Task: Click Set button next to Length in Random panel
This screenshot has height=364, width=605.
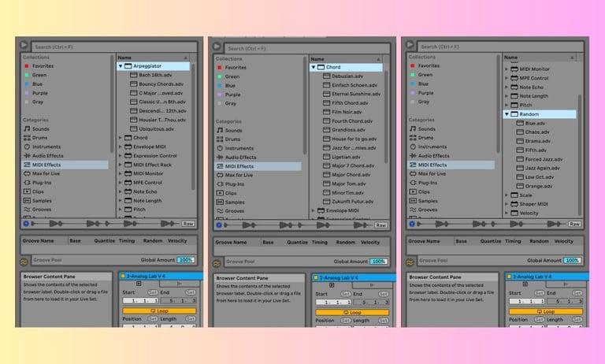Action: pyautogui.click(x=577, y=320)
